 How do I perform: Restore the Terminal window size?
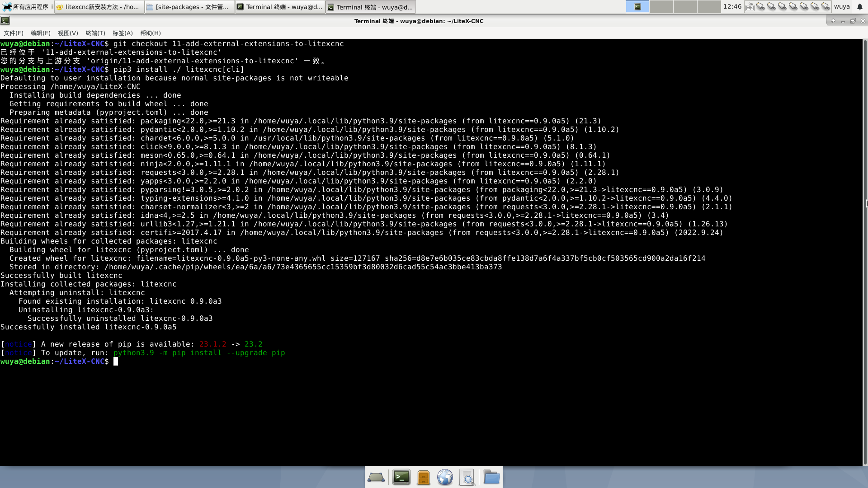[x=853, y=21]
